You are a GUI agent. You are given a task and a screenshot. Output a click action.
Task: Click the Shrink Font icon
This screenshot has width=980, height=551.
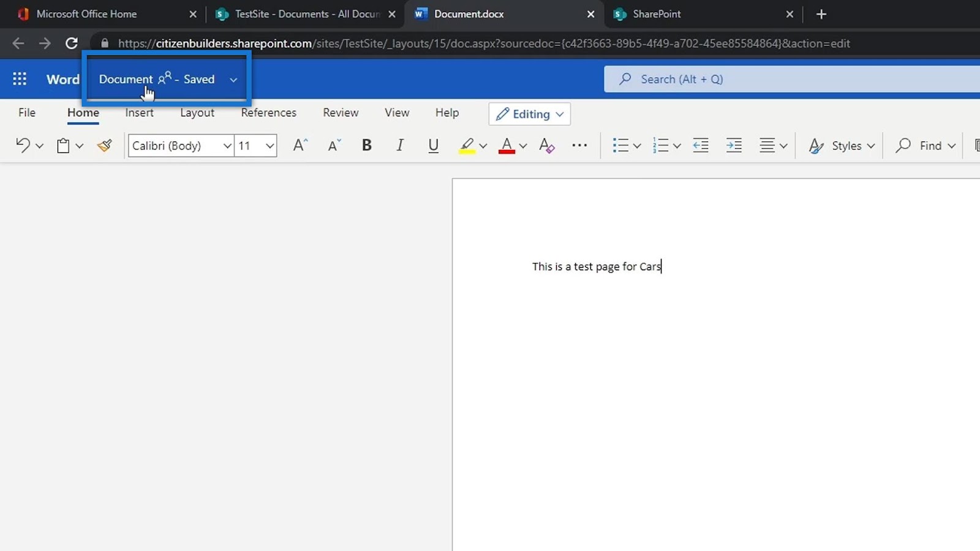tap(334, 145)
